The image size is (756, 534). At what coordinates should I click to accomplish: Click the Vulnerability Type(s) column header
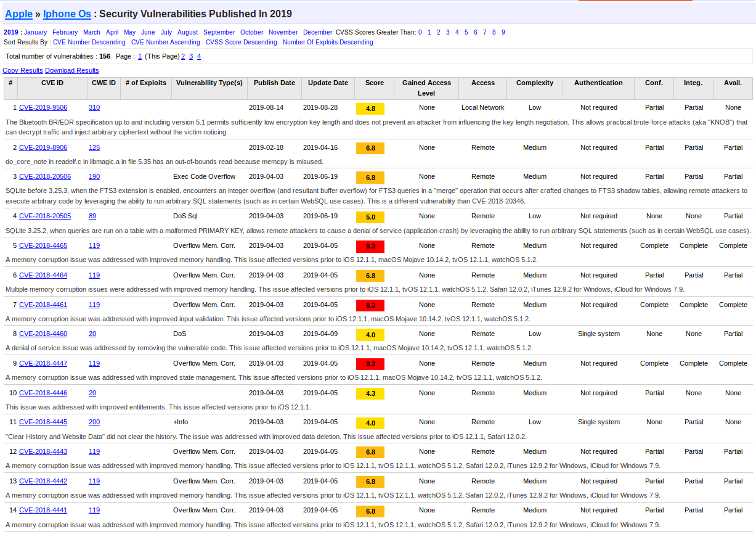pos(209,83)
